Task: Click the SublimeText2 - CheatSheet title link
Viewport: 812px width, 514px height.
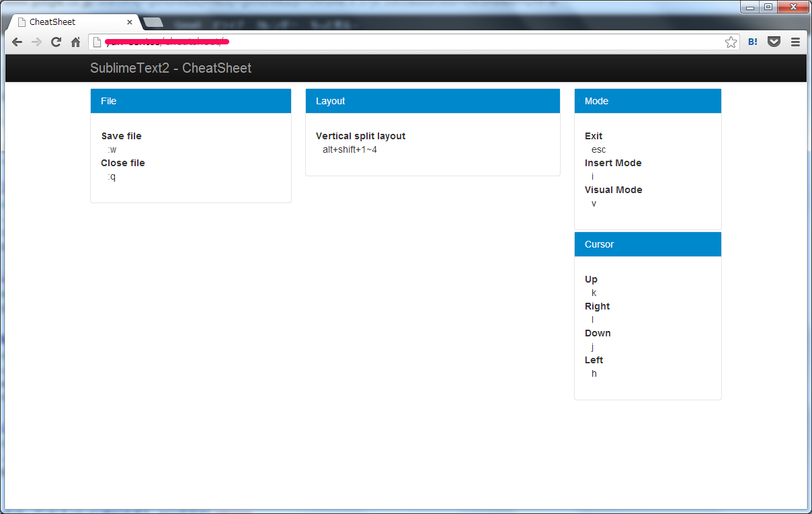Action: [x=171, y=68]
